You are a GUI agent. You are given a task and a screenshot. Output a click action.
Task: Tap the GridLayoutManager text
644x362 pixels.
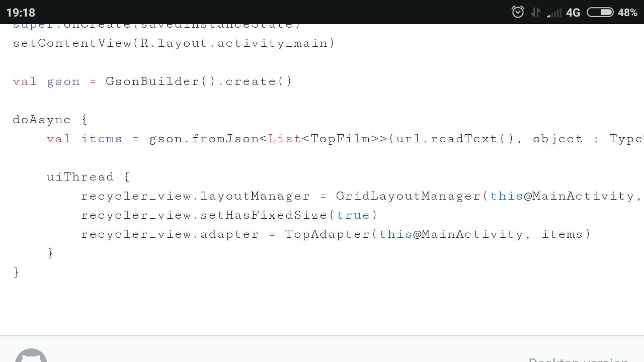[408, 196]
